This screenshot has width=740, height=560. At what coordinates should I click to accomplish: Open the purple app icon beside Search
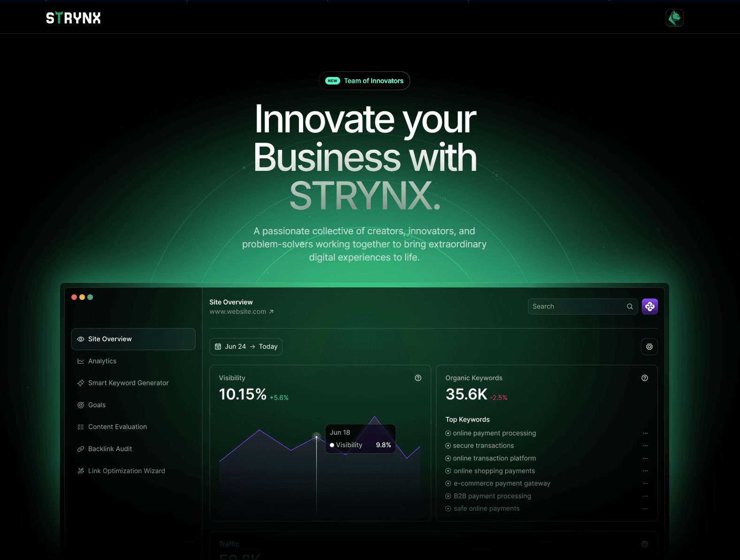pos(650,307)
